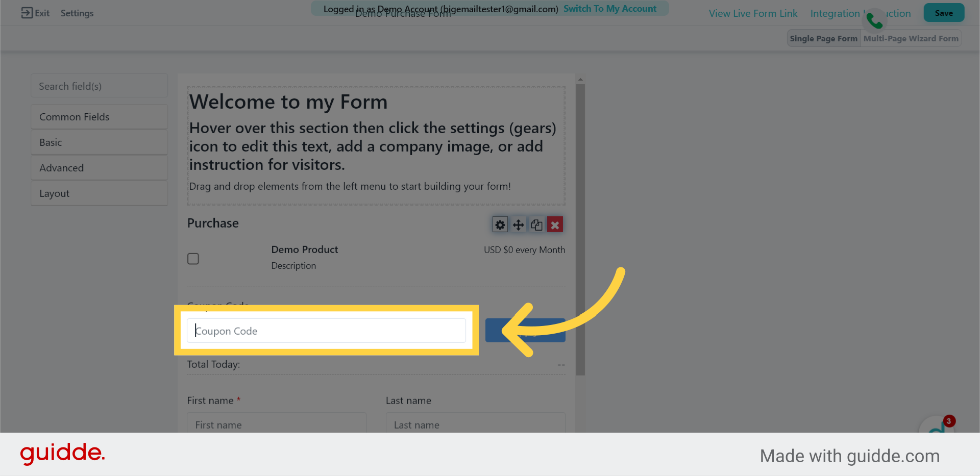Click the Last name input field
The height and width of the screenshot is (476, 980).
pyautogui.click(x=475, y=423)
